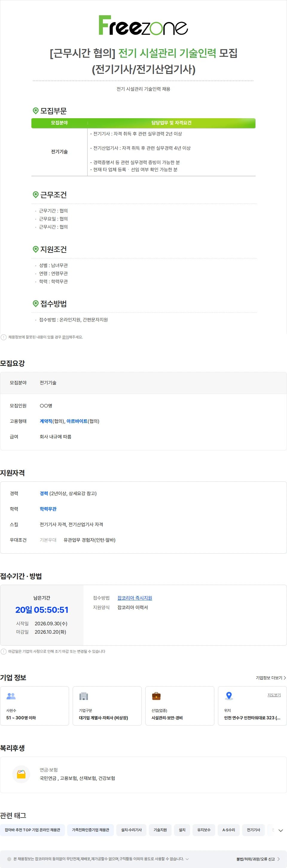The width and height of the screenshot is (287, 868).
Task: Click the pin icon beside 근무조건
Action: [x=36, y=194]
